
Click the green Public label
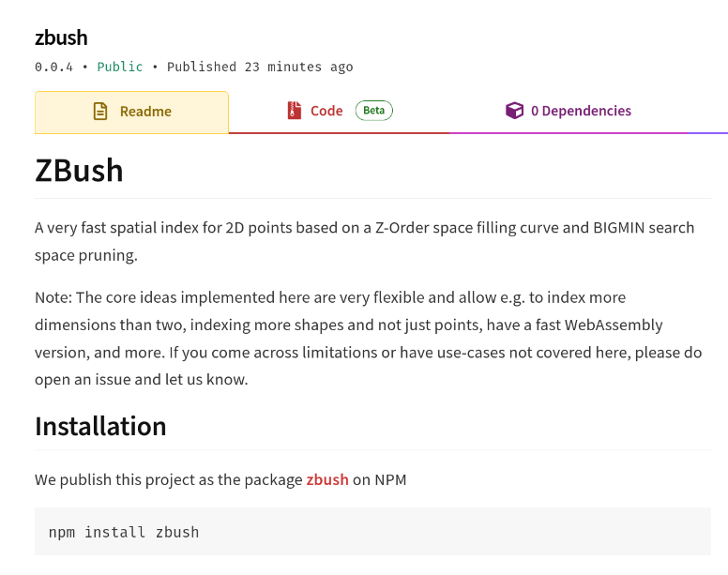coord(120,67)
